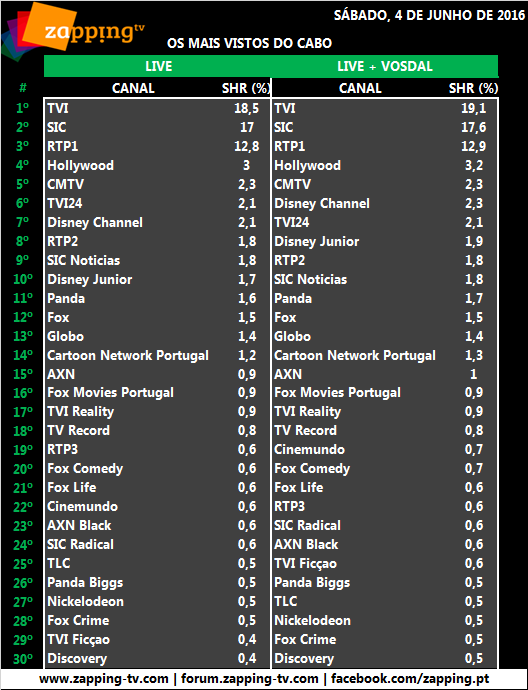Visit the facebook.com/zapping.pt link

(410, 679)
